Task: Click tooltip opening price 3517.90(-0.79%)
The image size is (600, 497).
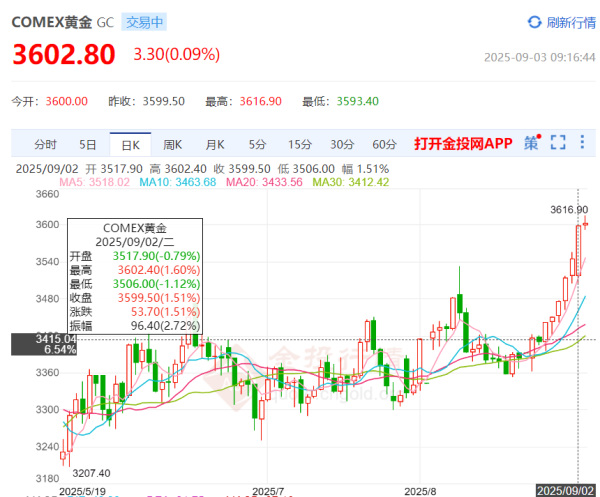Action: point(157,256)
